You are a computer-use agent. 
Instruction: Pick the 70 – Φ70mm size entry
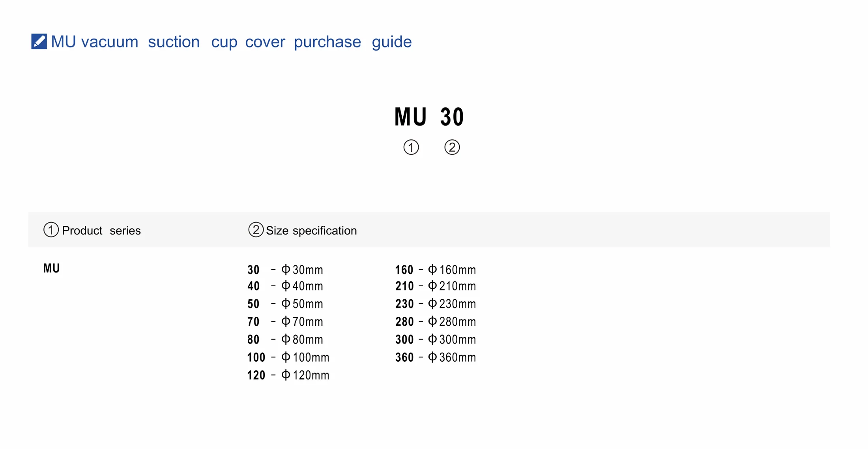click(285, 322)
